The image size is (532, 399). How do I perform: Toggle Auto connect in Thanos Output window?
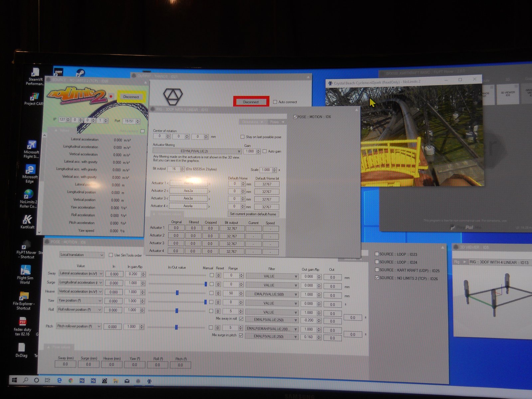(275, 102)
